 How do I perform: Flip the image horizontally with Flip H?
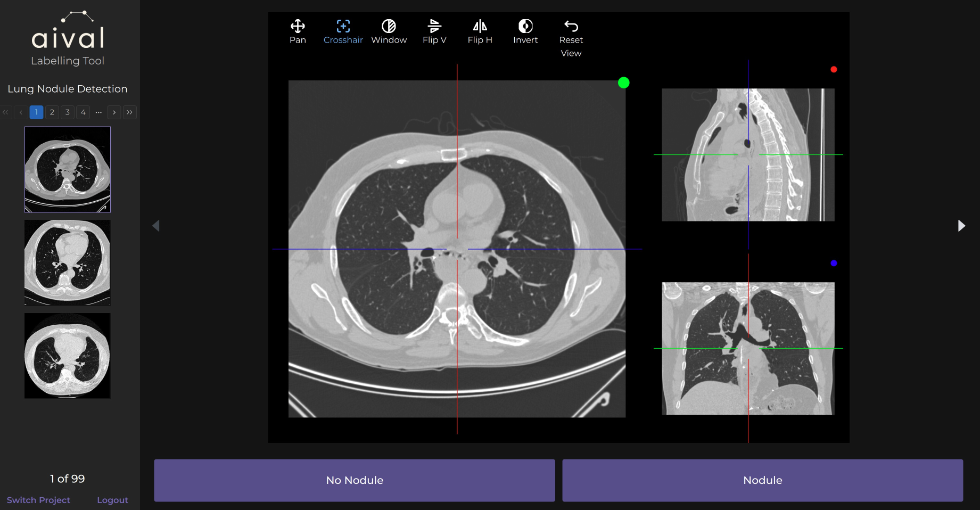pos(480,32)
